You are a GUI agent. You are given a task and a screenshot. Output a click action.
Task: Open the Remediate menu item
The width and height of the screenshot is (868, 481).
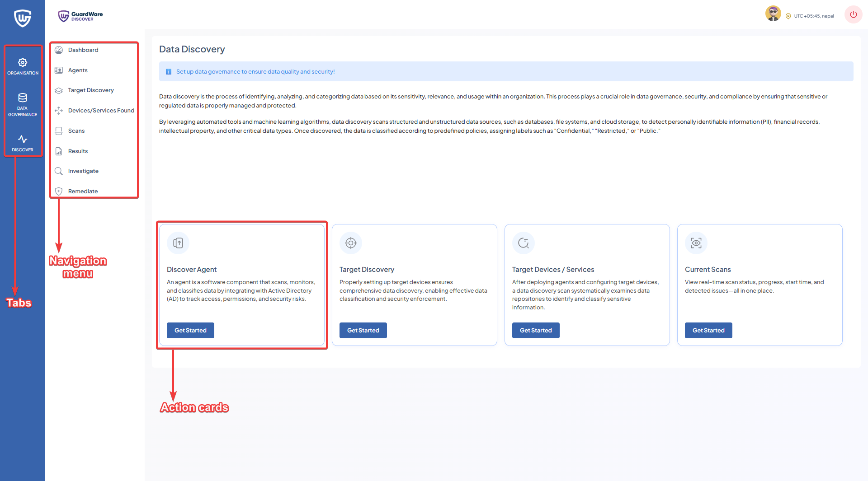point(83,191)
